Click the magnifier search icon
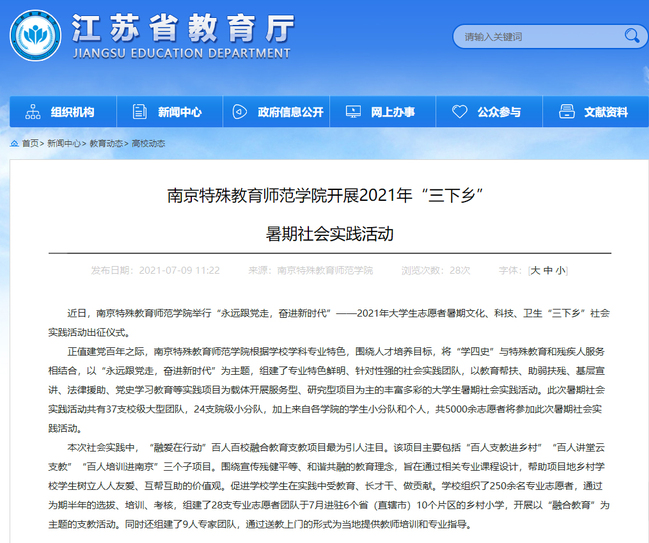Viewport: 649px width, 543px height. point(632,36)
